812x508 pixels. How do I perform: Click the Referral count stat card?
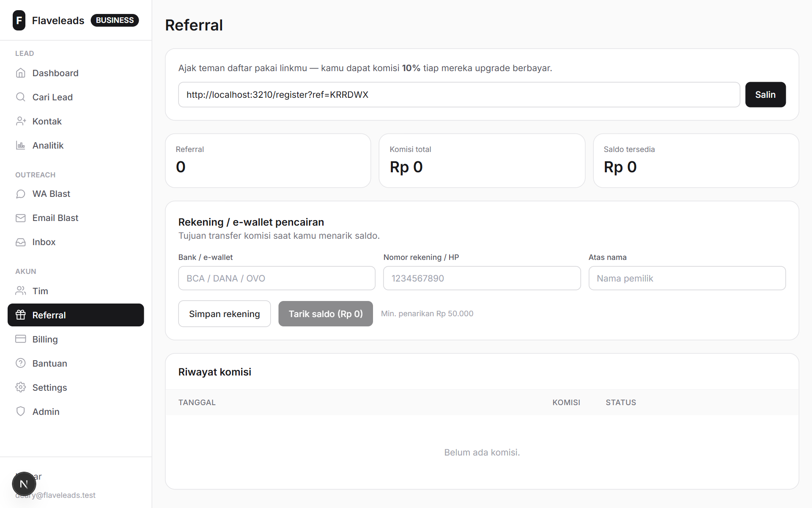[x=268, y=161]
